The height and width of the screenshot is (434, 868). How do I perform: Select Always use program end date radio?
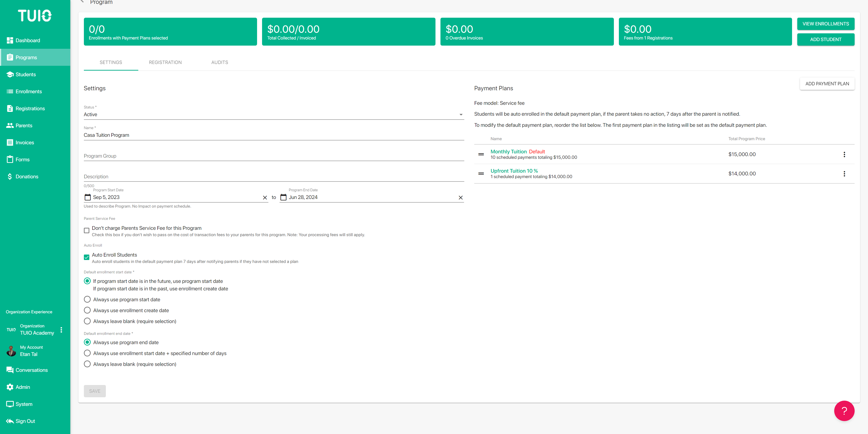coord(87,342)
